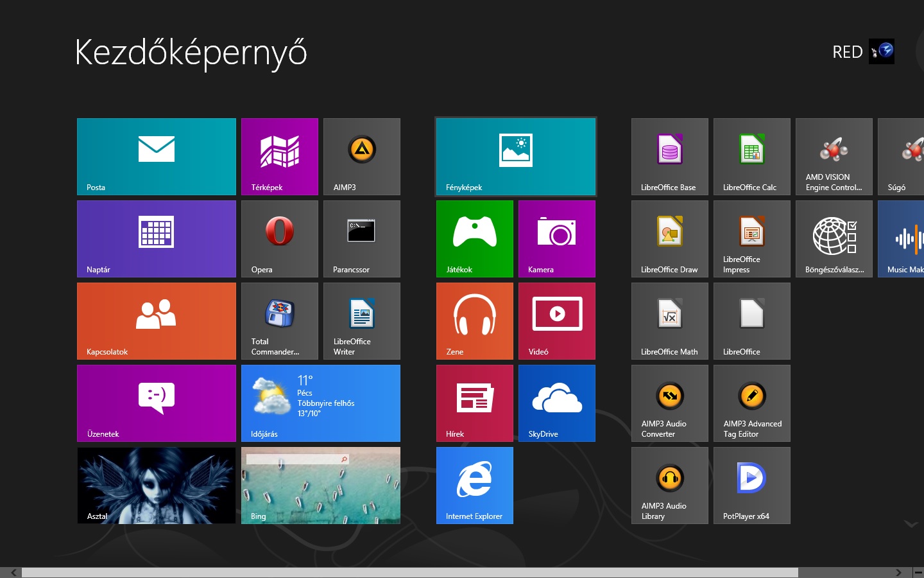
Task: Launch the LibreOffice Impress tile
Action: [752, 239]
